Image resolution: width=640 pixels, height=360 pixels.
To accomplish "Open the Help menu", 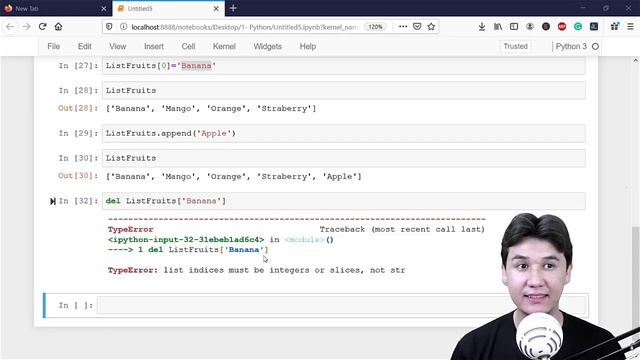I will [x=308, y=47].
